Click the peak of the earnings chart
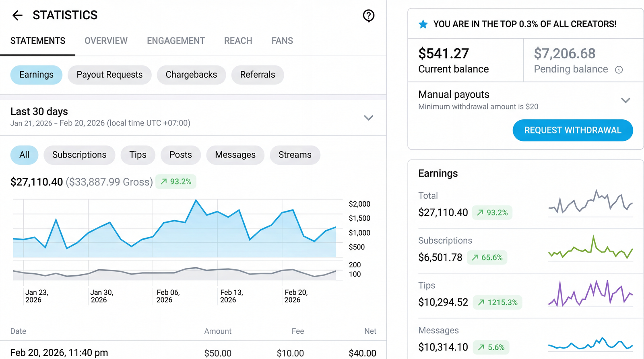 (196, 200)
